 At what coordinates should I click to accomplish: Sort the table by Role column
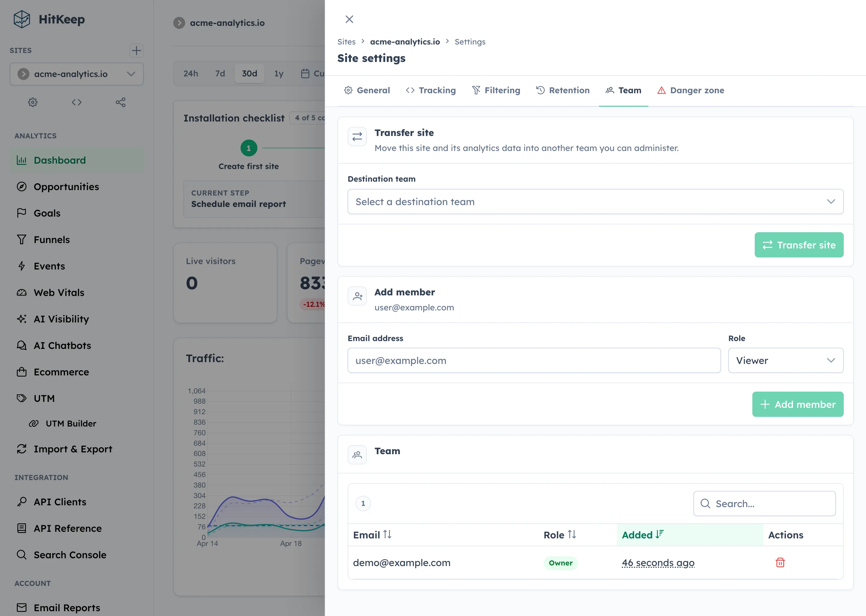(x=560, y=535)
